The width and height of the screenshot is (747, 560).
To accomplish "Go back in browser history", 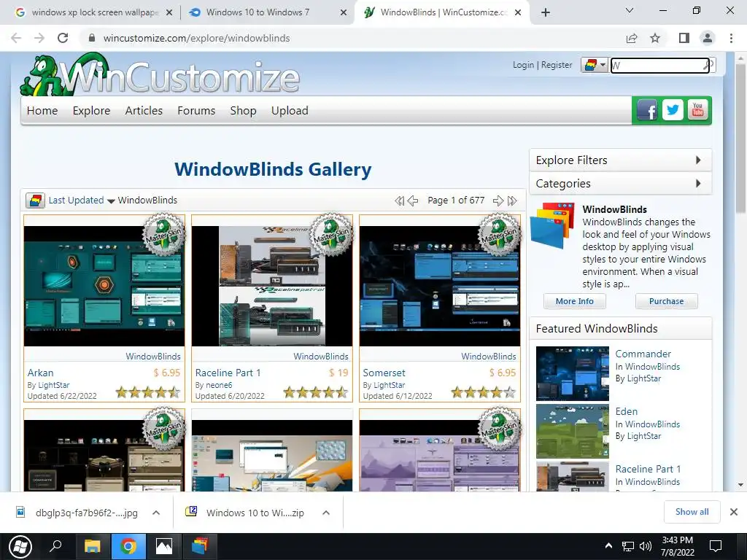I will coord(16,38).
